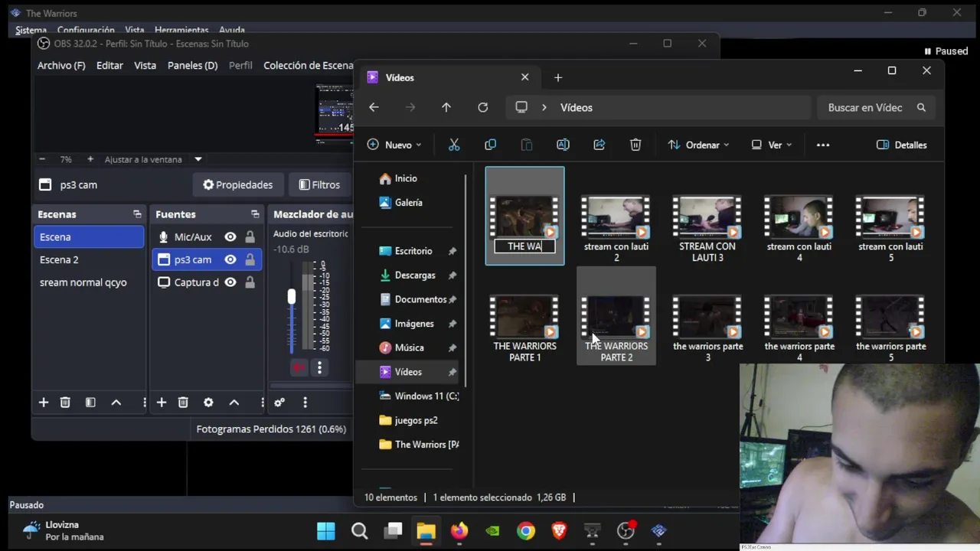Open OBS Studio from the taskbar

pos(626,530)
